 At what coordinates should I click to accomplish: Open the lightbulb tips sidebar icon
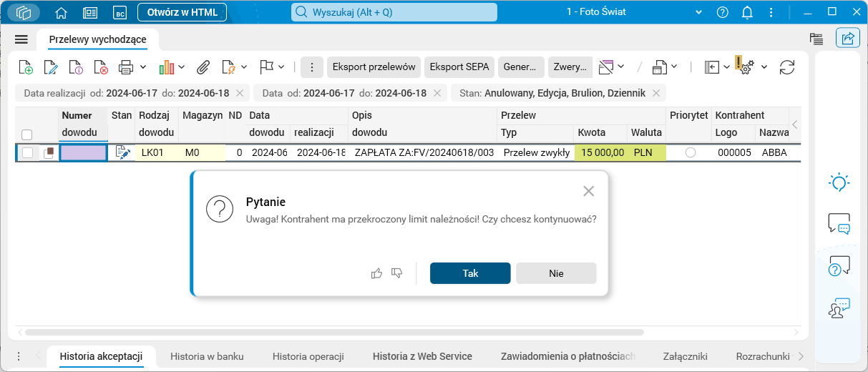click(839, 182)
